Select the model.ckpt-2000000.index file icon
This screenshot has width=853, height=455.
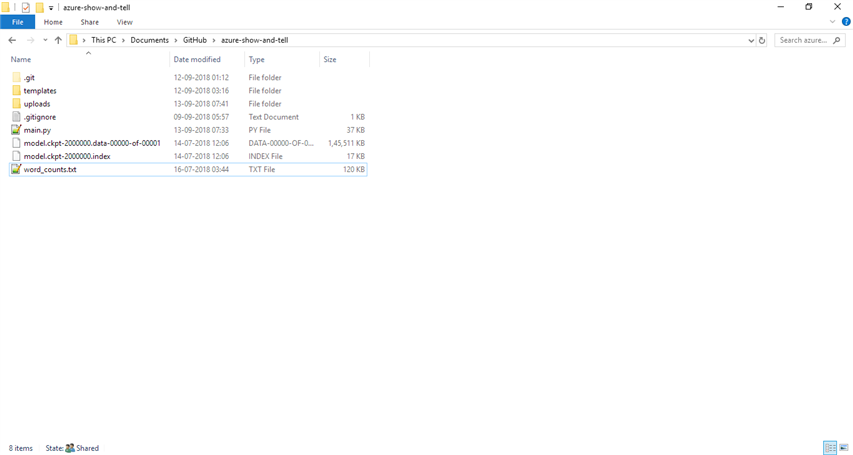[16, 156]
